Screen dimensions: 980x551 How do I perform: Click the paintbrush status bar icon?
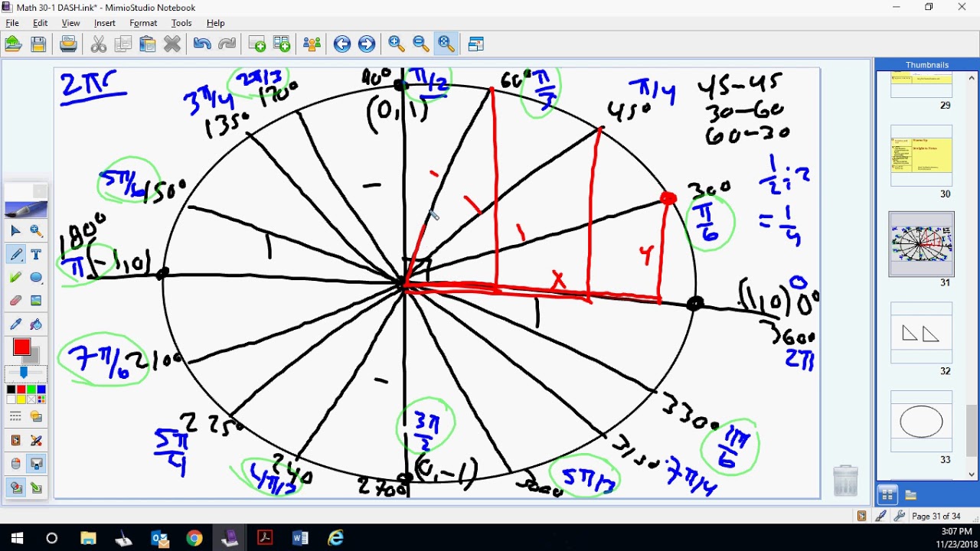[881, 517]
